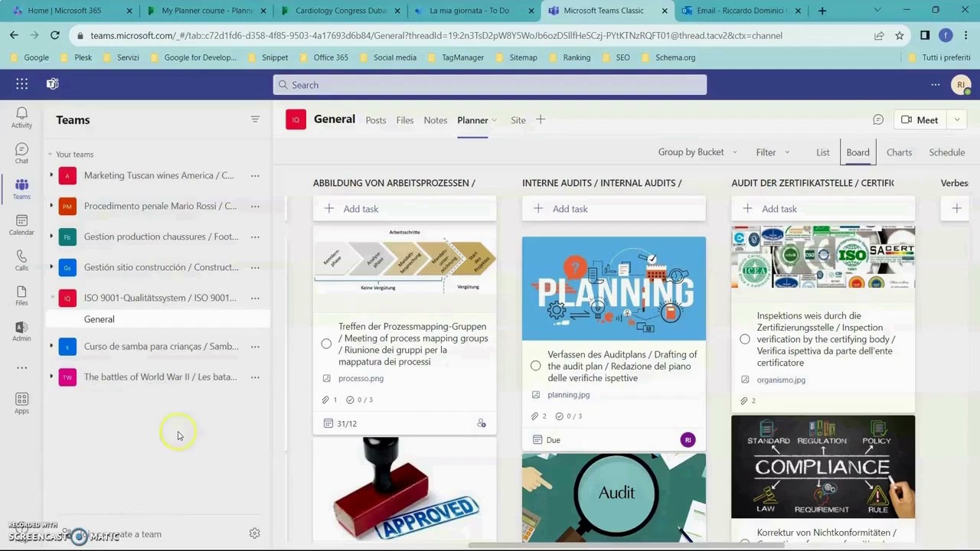This screenshot has height=551, width=980.
Task: Go back in the browser
Action: [x=14, y=35]
